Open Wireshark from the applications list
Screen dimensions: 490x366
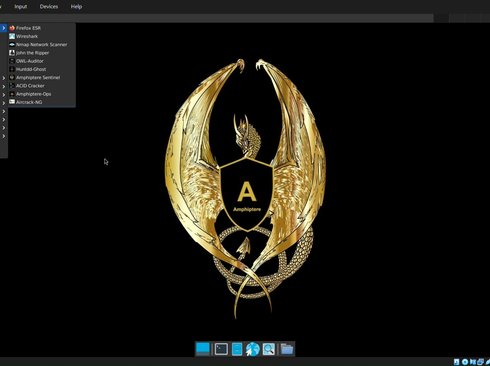tap(41, 36)
